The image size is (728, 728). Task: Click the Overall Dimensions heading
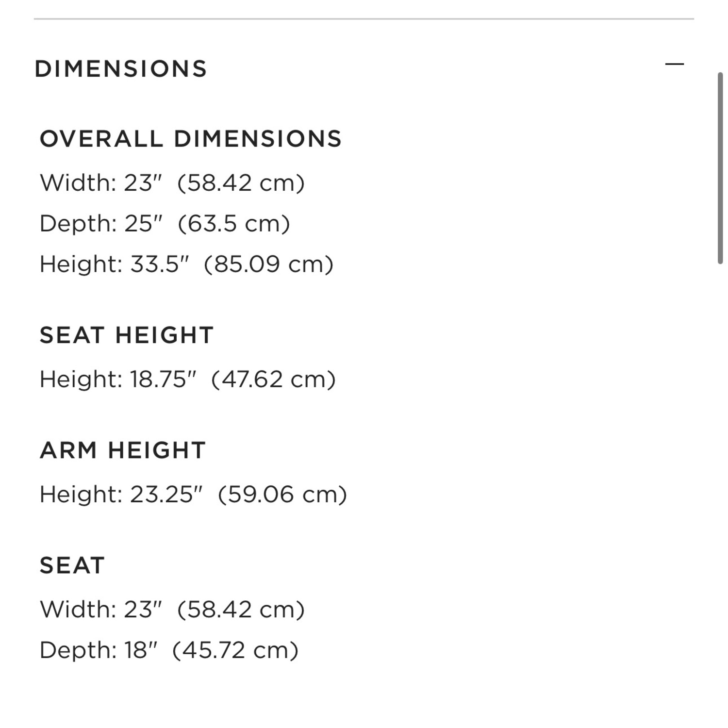tap(191, 139)
